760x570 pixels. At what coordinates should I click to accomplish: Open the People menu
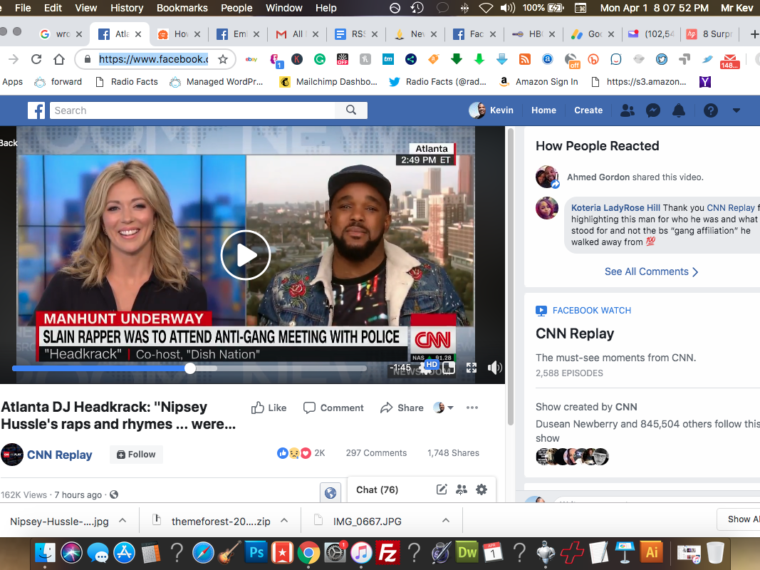[x=237, y=8]
